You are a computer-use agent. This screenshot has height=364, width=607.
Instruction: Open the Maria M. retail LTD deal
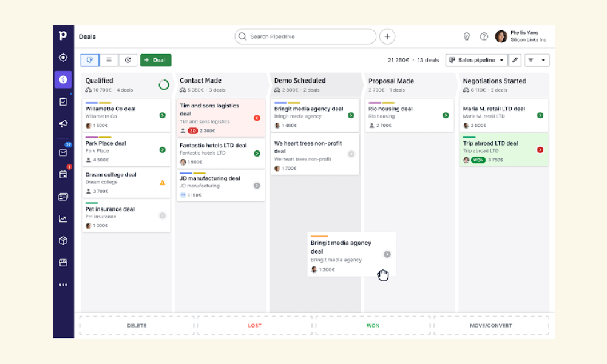504,115
